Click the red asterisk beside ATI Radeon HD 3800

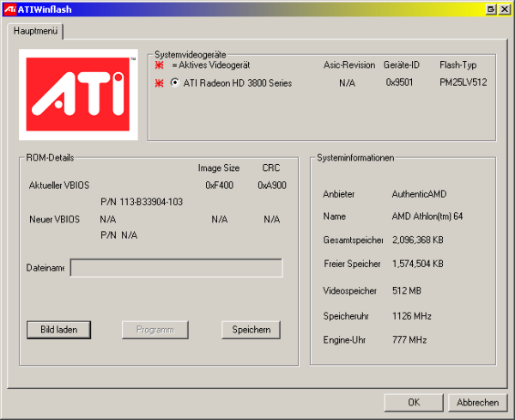(160, 83)
